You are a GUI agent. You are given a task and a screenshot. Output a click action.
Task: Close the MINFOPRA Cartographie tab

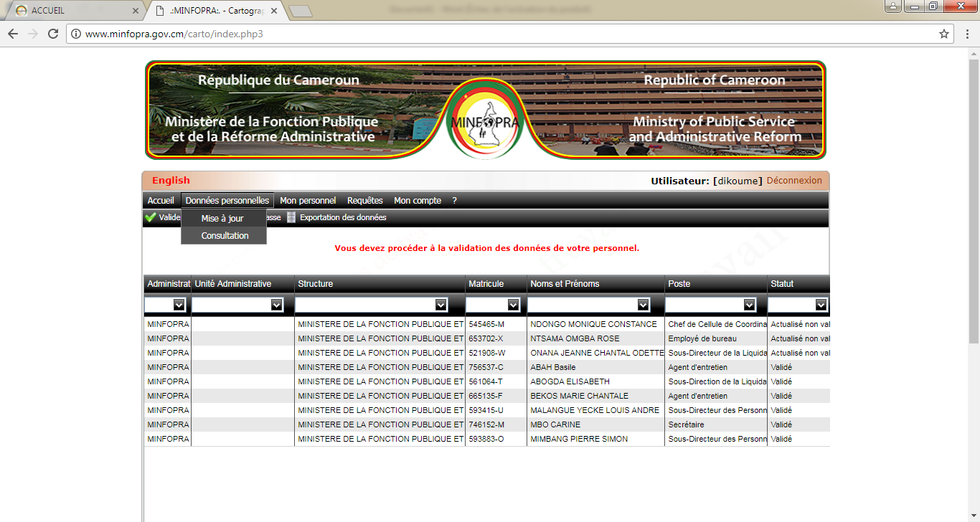pos(274,11)
